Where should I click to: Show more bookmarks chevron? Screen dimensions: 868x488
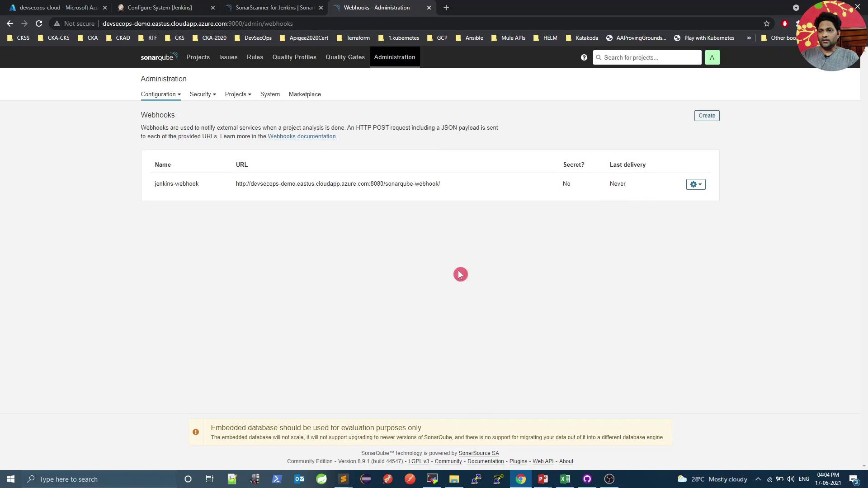point(749,38)
